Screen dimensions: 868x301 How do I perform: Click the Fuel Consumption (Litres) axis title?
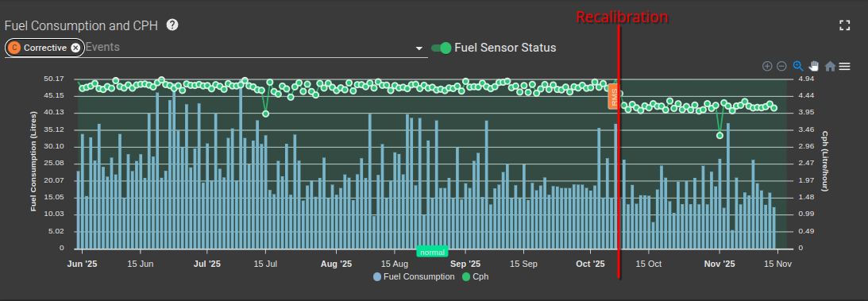click(x=33, y=161)
